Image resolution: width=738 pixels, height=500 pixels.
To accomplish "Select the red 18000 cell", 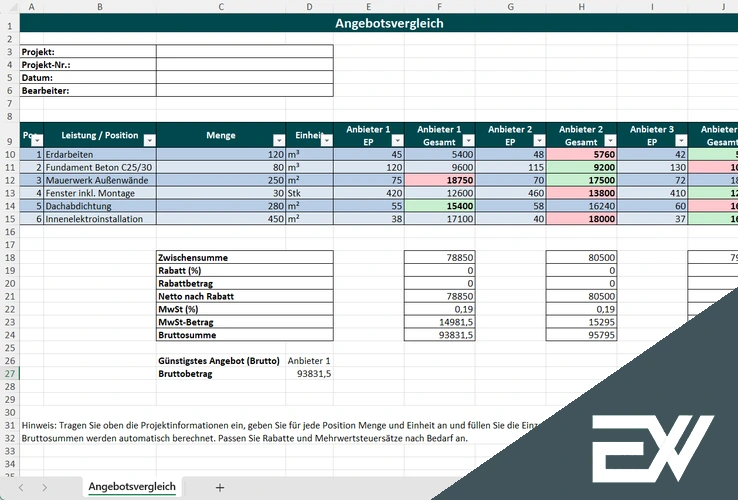I will 581,219.
